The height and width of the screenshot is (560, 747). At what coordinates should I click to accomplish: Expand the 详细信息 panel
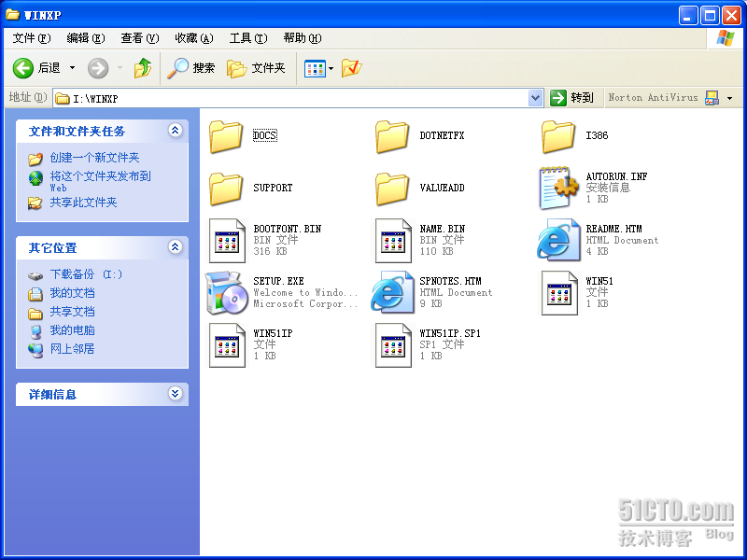(x=176, y=393)
